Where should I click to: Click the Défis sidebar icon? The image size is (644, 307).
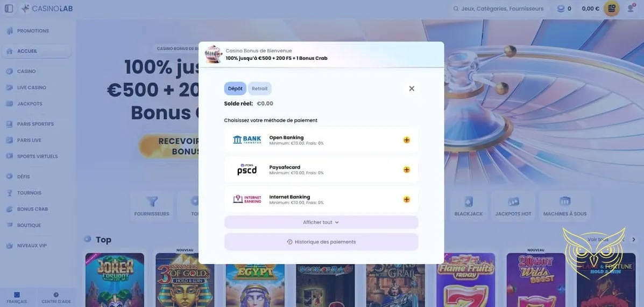tap(10, 177)
